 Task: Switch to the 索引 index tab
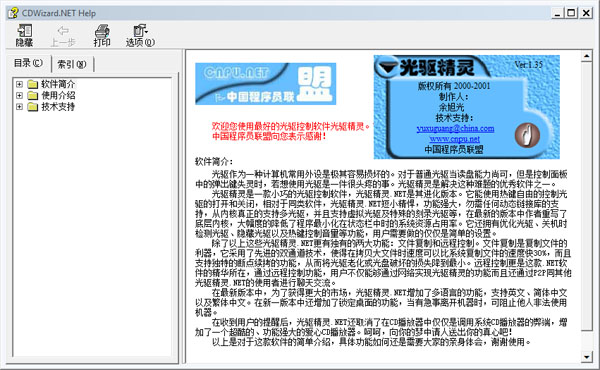pyautogui.click(x=72, y=64)
